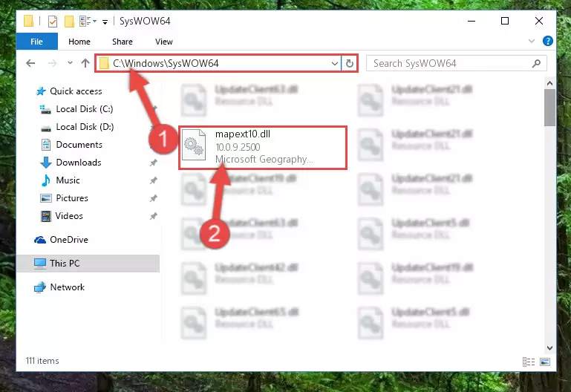Click the address bar path C:\Windows\SysWOW64
The image size is (571, 392).
pyautogui.click(x=166, y=63)
